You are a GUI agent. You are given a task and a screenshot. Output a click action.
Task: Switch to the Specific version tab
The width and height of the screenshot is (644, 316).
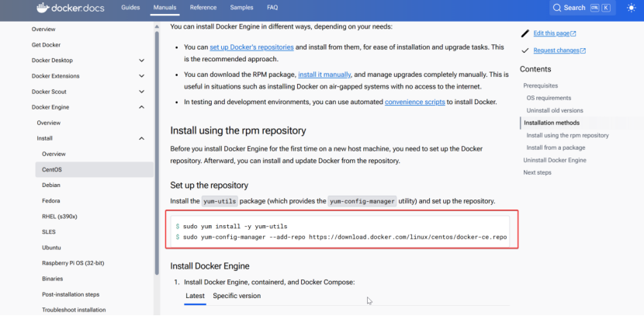tap(237, 296)
